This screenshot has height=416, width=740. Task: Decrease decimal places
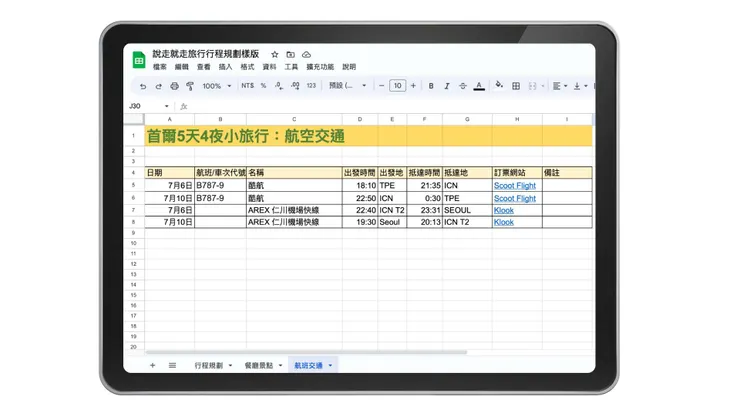point(279,85)
